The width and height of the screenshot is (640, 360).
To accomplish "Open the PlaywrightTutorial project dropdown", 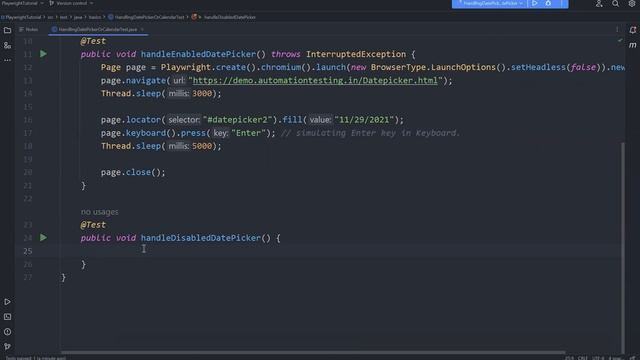I will coord(22,3).
